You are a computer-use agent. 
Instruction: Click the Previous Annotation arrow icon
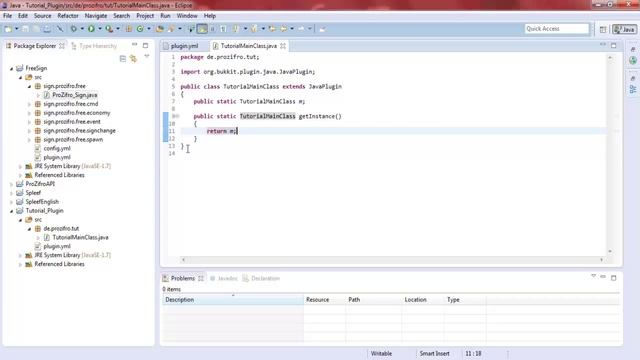[x=254, y=29]
